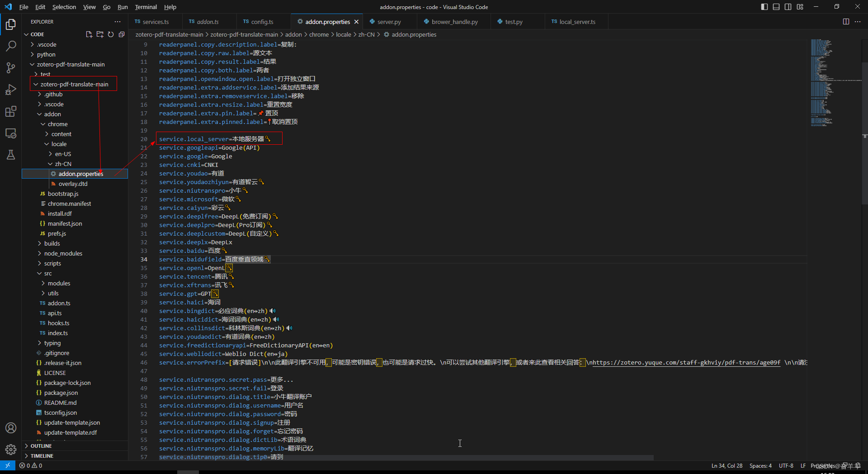868x474 pixels.
Task: Toggle secondary side bar layout icon
Action: tap(788, 7)
